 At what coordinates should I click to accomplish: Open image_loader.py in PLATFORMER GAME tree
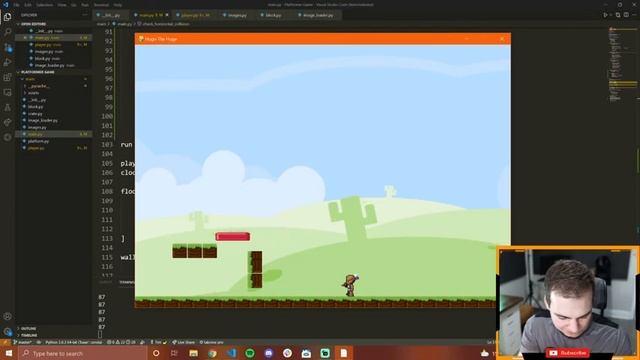click(x=43, y=120)
